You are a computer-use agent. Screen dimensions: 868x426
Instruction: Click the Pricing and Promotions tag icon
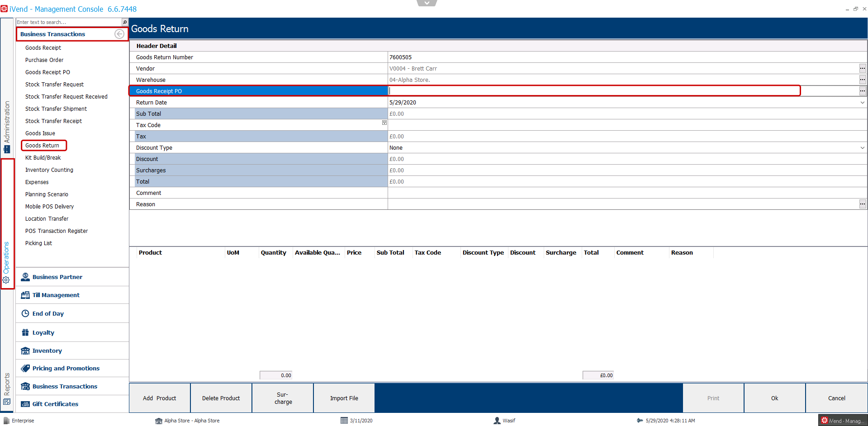25,368
